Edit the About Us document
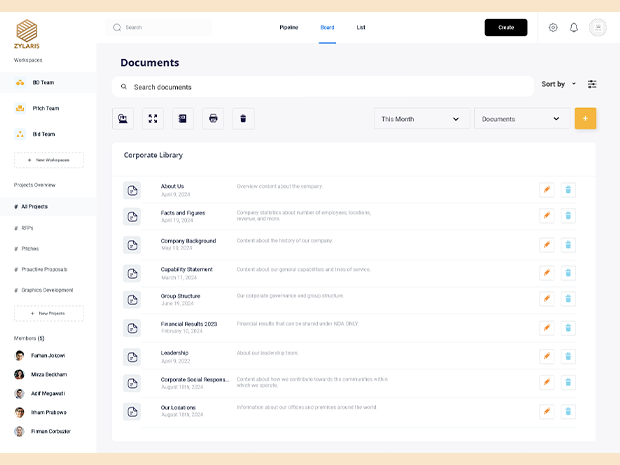Screen dimensions: 620x465 547,190
